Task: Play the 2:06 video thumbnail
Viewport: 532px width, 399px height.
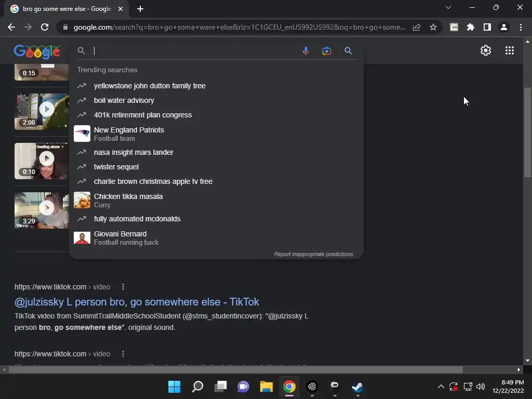Action: click(42, 112)
